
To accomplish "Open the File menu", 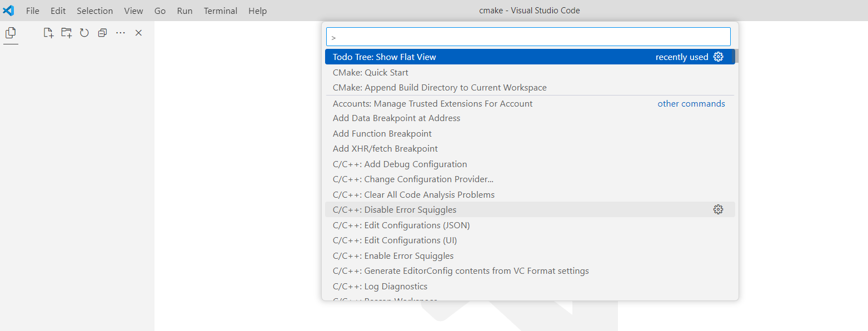I will (33, 11).
